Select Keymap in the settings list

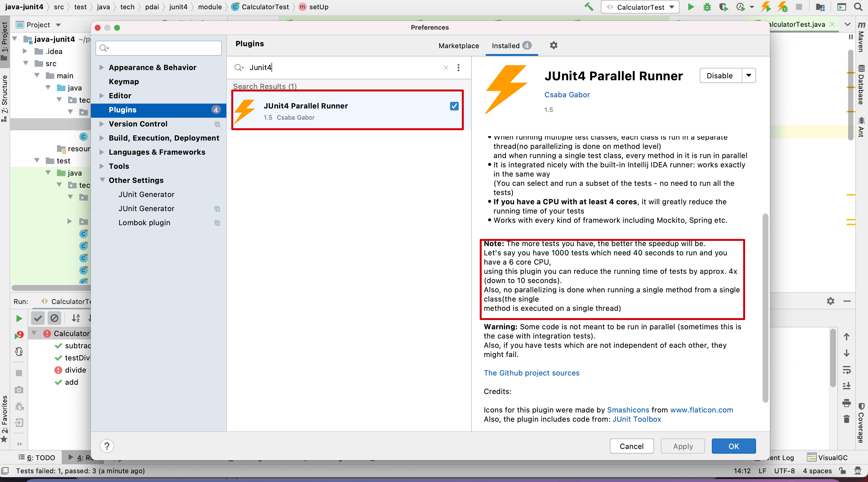point(124,82)
